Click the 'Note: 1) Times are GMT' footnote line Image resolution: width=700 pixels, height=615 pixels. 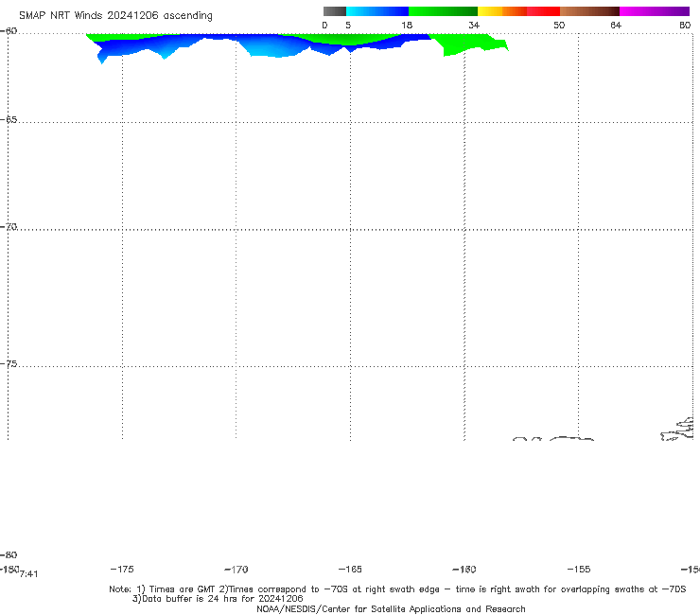[397, 589]
